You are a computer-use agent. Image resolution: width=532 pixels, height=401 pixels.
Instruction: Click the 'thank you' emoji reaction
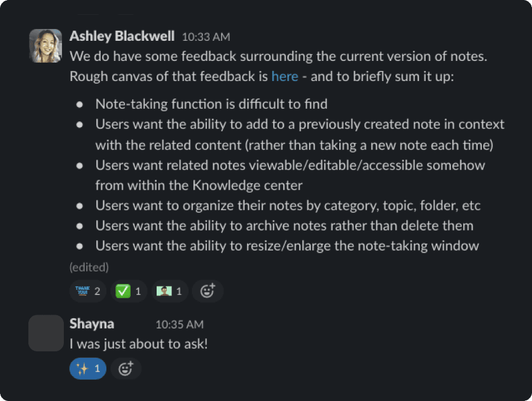pyautogui.click(x=88, y=291)
